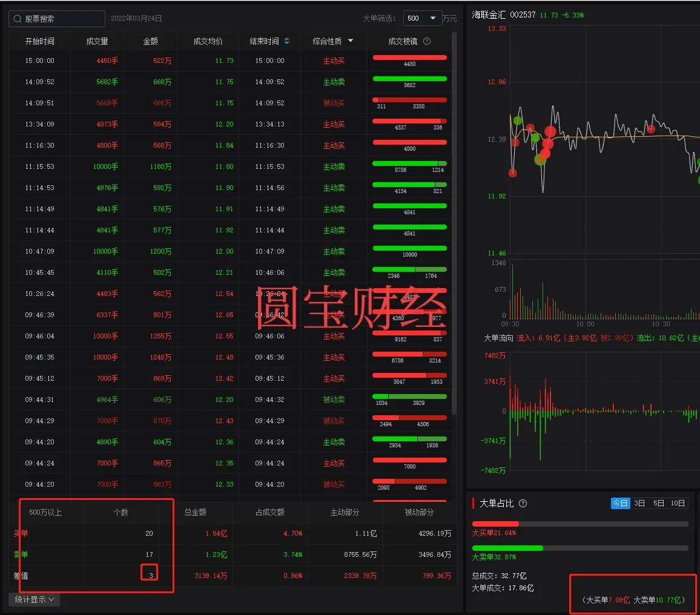The height and width of the screenshot is (615, 700).
Task: Click the red bar gauge in the 4450 row
Action: [x=409, y=57]
